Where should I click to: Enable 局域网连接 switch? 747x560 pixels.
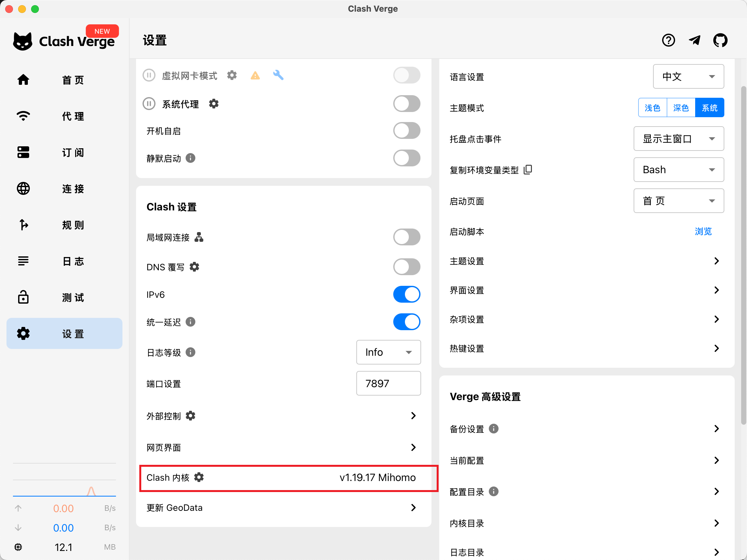pos(407,237)
